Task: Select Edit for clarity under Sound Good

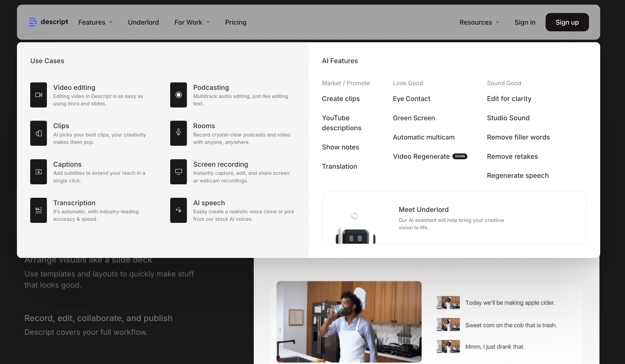Action: coord(509,99)
